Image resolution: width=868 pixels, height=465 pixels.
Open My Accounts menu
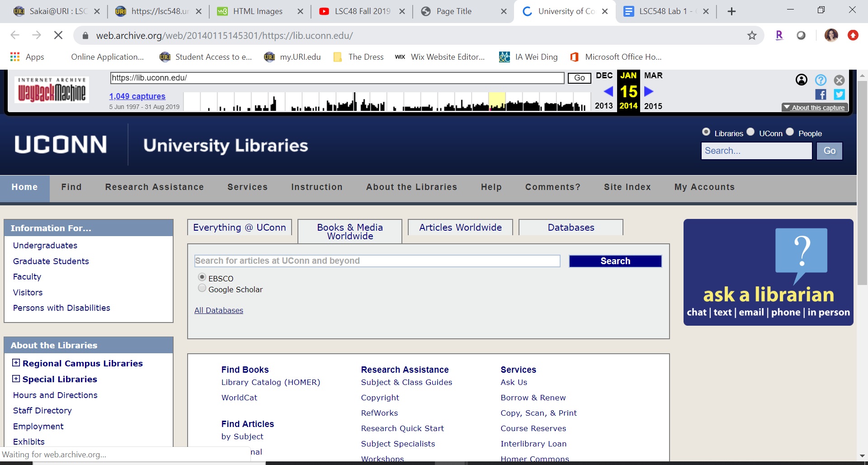pos(704,187)
